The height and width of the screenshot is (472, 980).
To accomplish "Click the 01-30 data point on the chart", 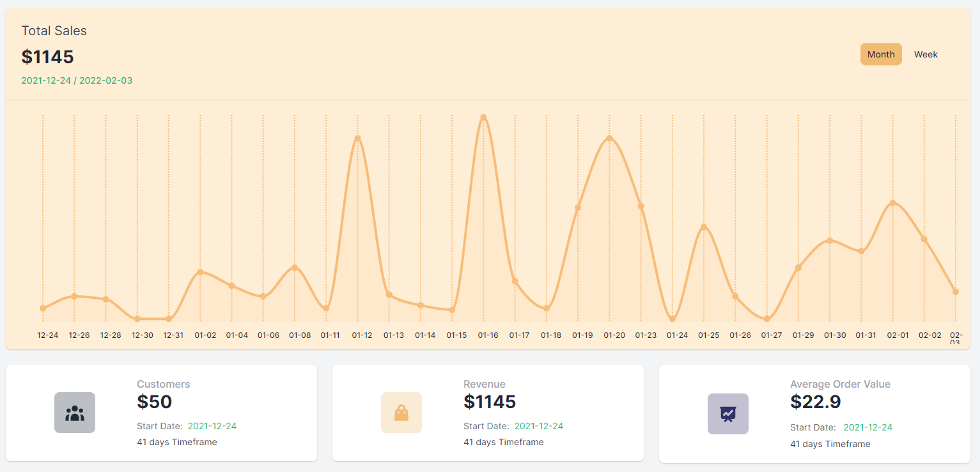I will pyautogui.click(x=830, y=240).
